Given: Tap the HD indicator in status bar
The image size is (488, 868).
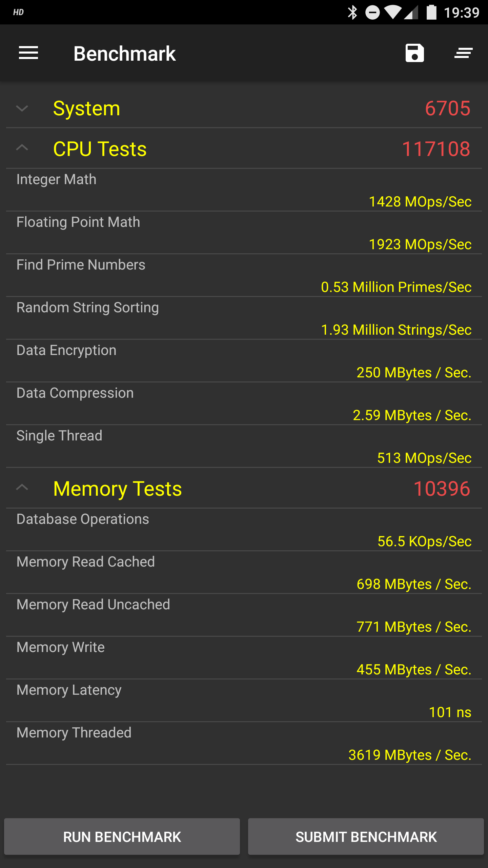Looking at the screenshot, I should tap(19, 13).
